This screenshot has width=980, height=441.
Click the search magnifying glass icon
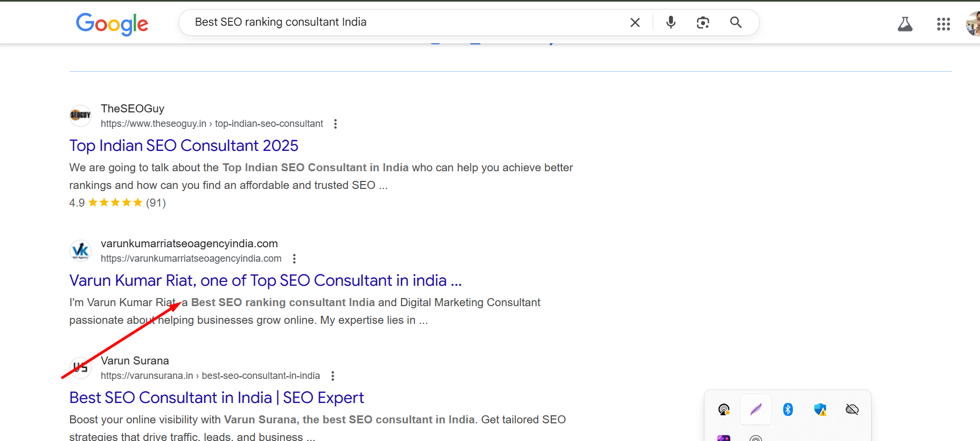coord(736,22)
